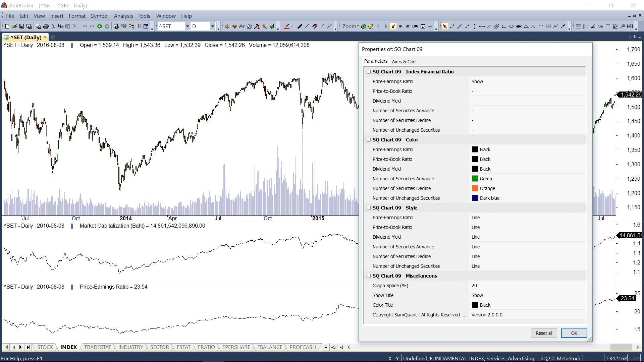Image resolution: width=644 pixels, height=362 pixels.
Task: Select the abc text drawing tool
Action: pyautogui.click(x=519, y=26)
